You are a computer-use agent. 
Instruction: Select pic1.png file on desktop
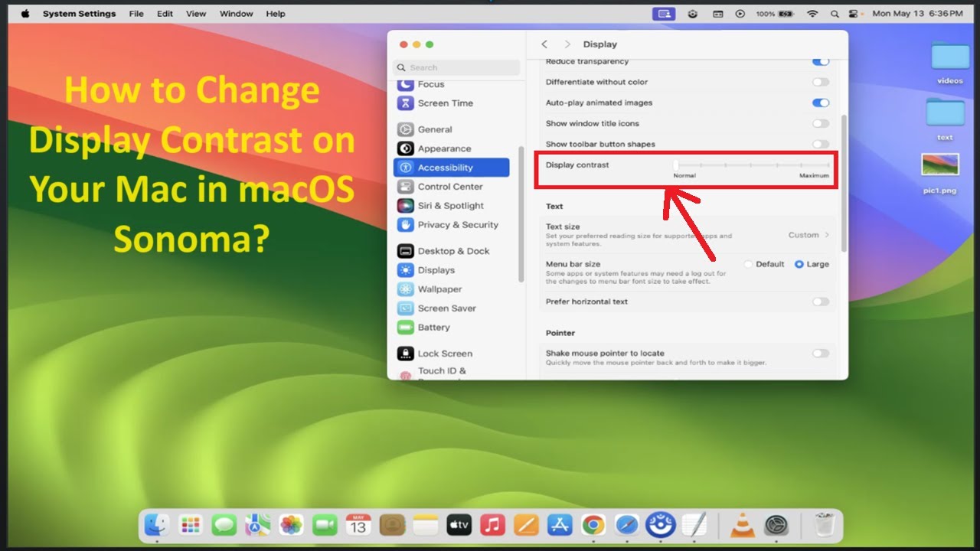coord(940,174)
